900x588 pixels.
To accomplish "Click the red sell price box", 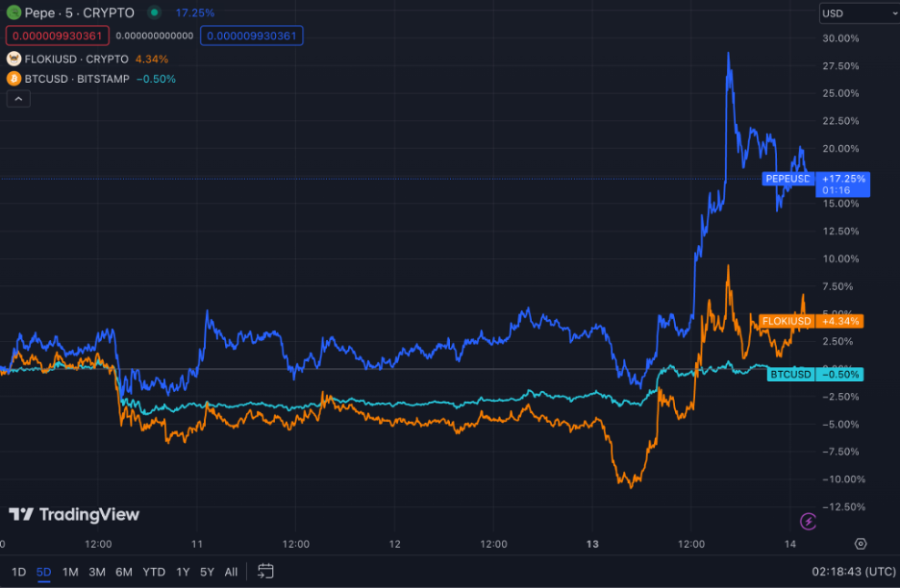I will (58, 36).
